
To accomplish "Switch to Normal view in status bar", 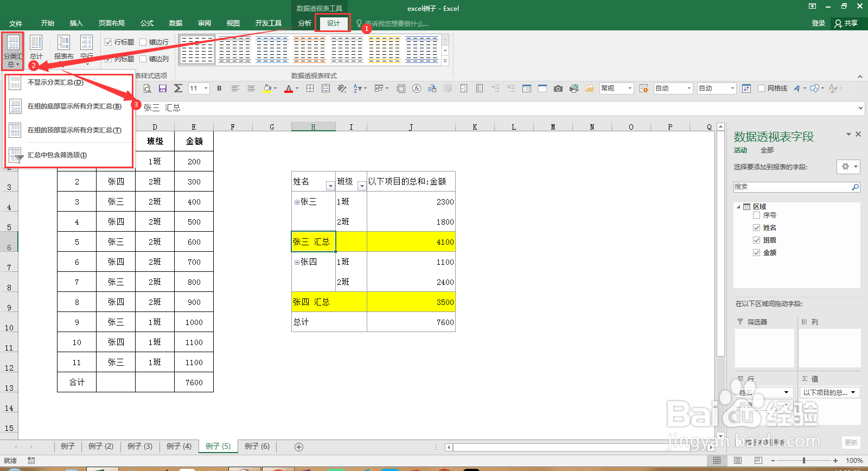I will [717, 460].
